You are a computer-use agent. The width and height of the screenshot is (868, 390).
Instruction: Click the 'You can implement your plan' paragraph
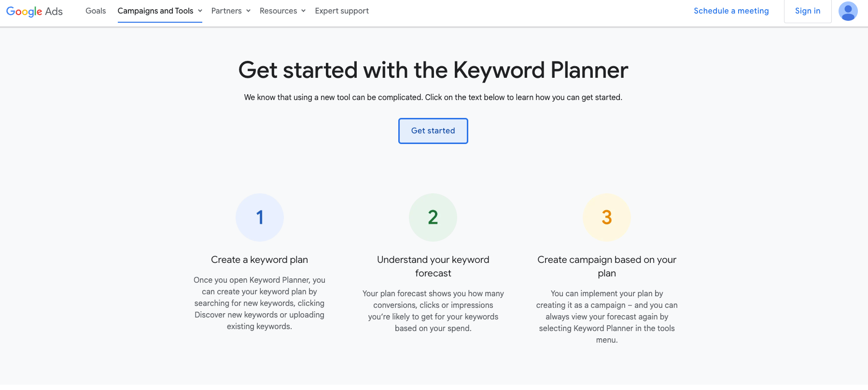(x=607, y=317)
